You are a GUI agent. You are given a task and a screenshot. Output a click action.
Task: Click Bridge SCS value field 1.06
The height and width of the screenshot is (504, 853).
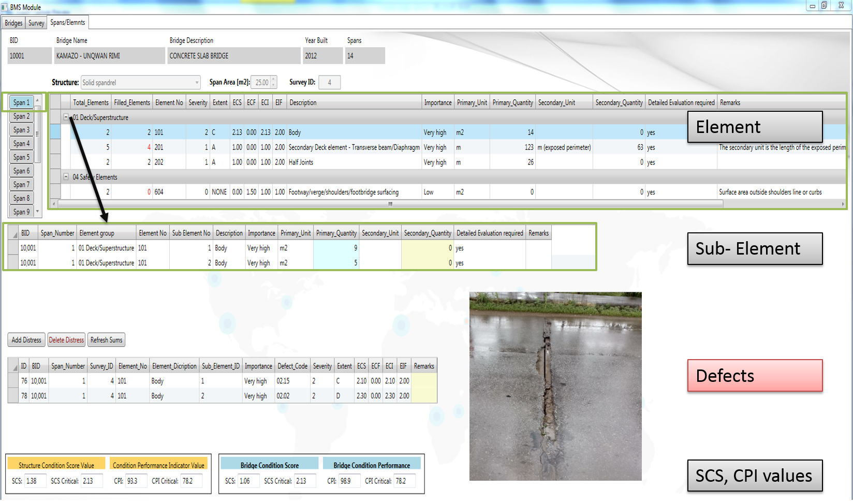point(248,481)
